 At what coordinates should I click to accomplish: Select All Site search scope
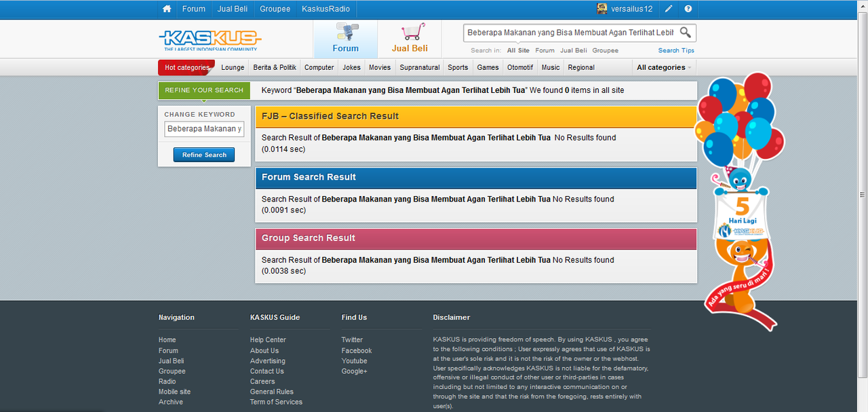point(518,50)
